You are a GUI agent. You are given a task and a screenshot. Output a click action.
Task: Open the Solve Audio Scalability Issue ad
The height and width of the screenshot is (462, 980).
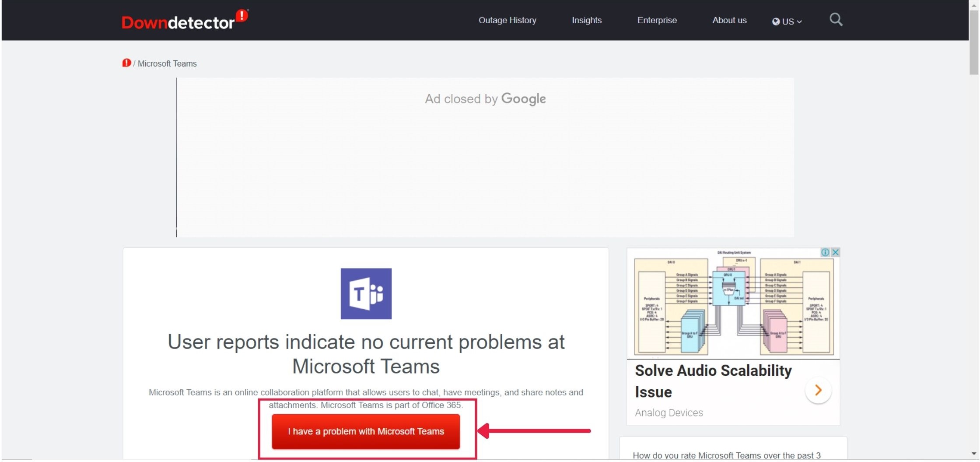(x=713, y=381)
